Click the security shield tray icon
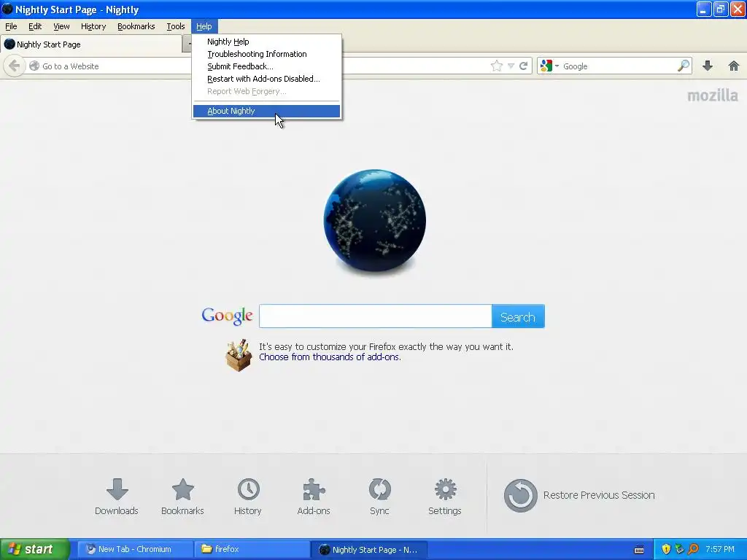Screen dimensions: 747x560 [x=666, y=549]
